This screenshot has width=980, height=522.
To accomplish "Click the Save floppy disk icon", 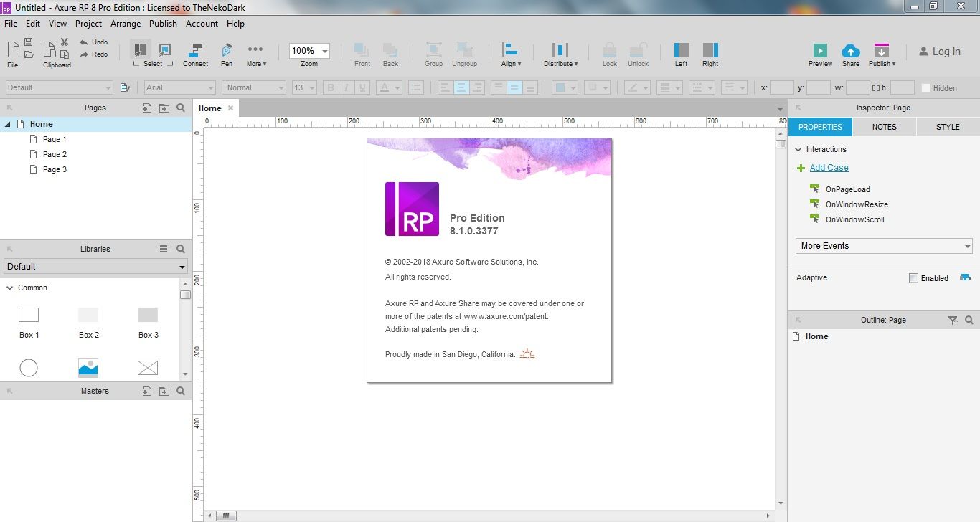I will pos(29,42).
